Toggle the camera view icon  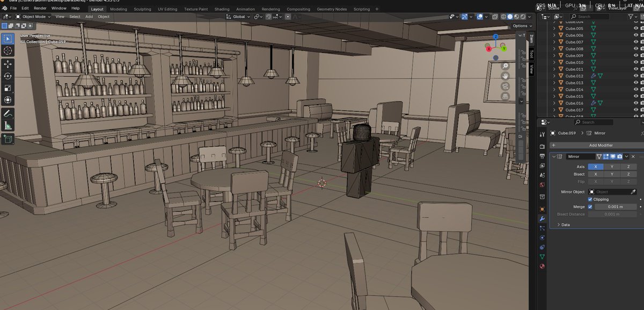tap(505, 86)
